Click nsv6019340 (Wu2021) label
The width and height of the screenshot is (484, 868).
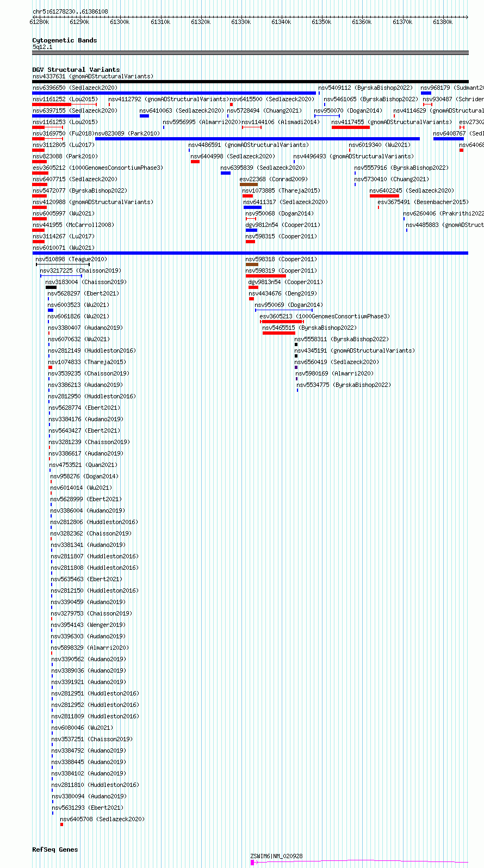(x=380, y=145)
